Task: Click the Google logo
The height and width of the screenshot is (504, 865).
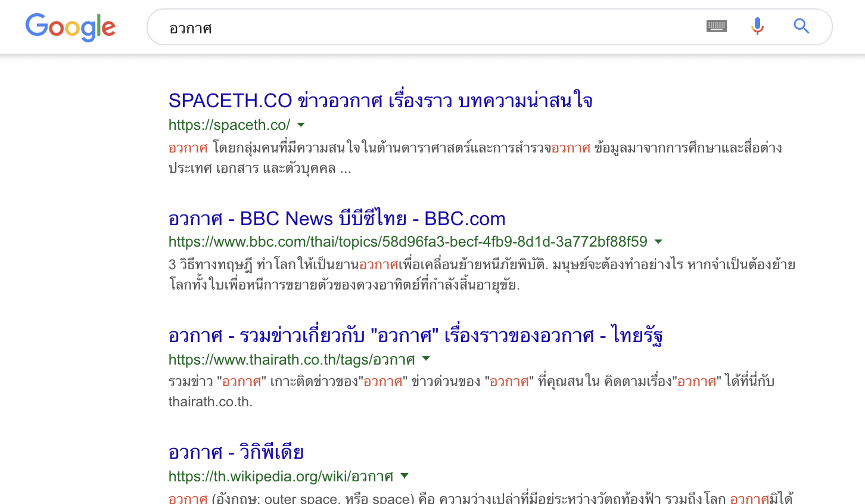Action: point(70,27)
